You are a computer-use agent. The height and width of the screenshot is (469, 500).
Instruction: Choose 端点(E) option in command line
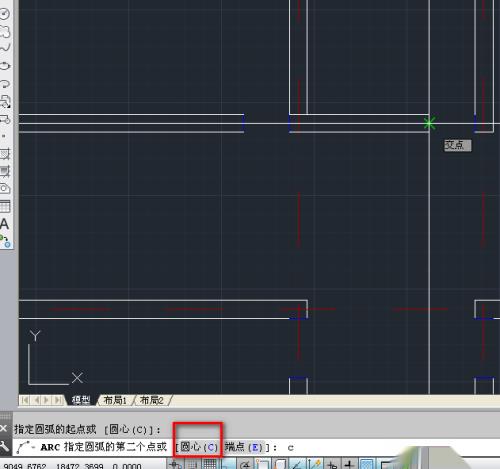tap(244, 447)
